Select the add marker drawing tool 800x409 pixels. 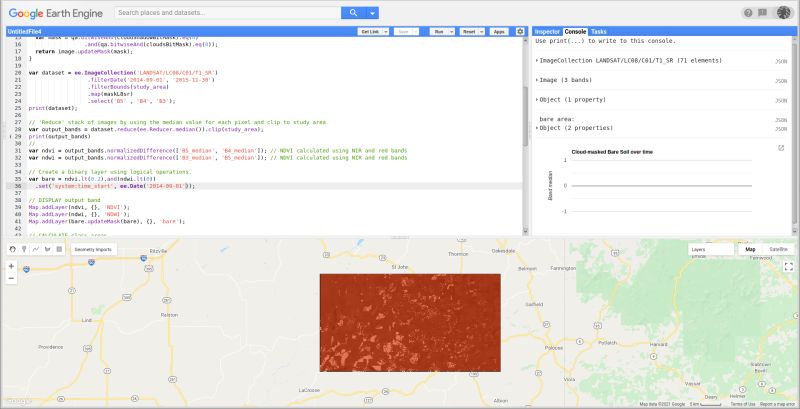pos(24,249)
